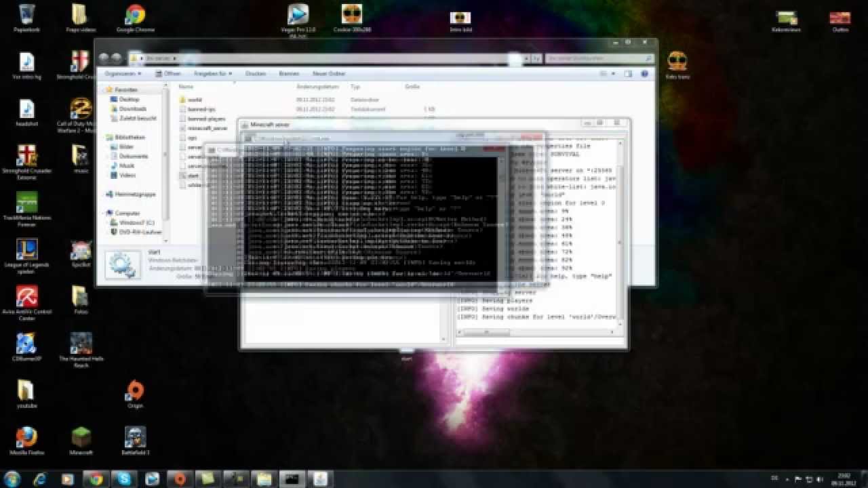Open the Vegas Pro 11.0 desktop shortcut

click(298, 20)
